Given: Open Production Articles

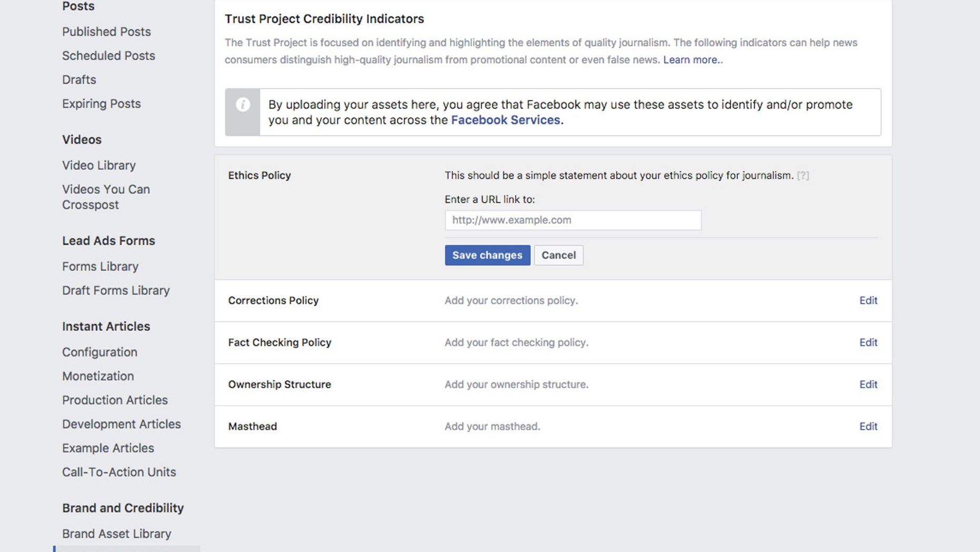Looking at the screenshot, I should point(115,400).
